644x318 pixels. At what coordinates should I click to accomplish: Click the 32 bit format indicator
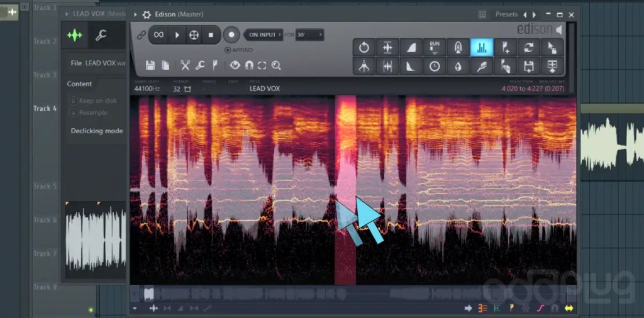176,89
